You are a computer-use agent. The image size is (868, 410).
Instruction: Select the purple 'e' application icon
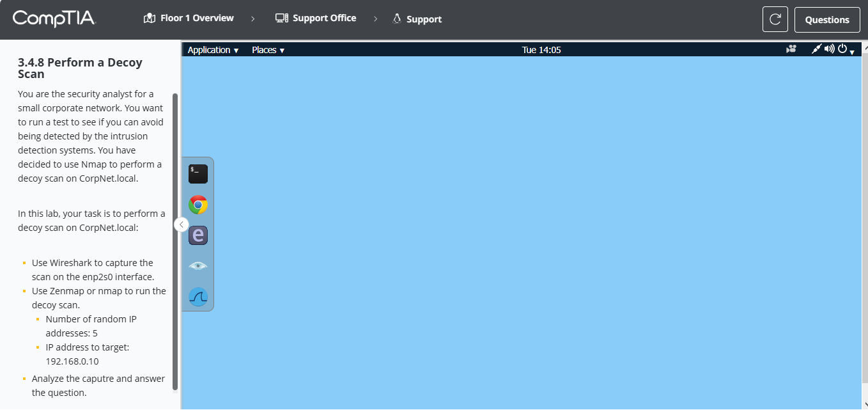click(198, 235)
